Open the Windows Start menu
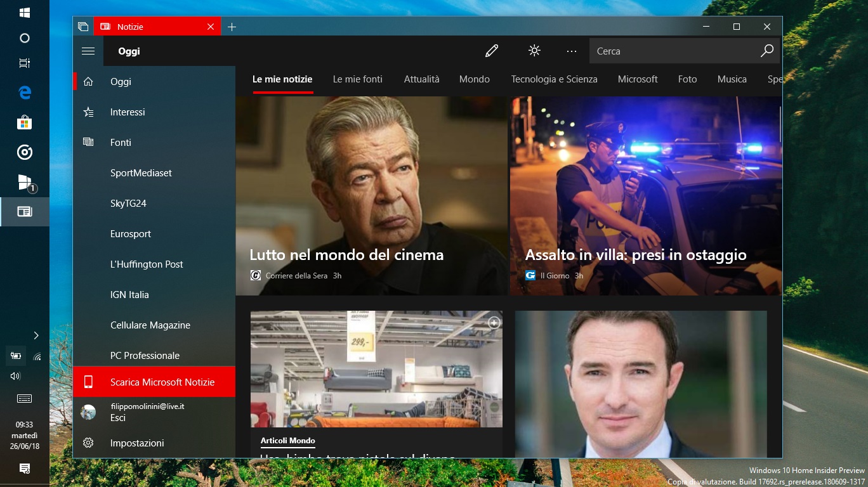Image resolution: width=868 pixels, height=487 pixels. pos(25,13)
